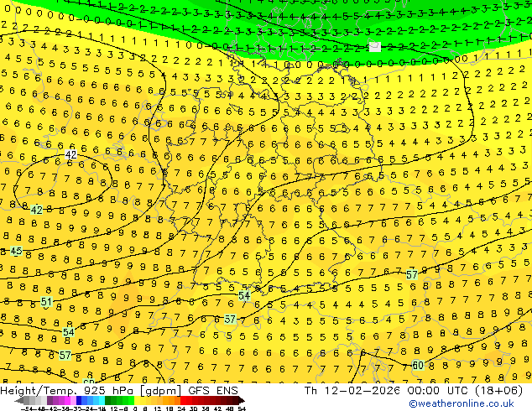Pick the dark blue swatch in the legend
The width and height of the screenshot is (532, 411).
pyautogui.click(x=79, y=400)
